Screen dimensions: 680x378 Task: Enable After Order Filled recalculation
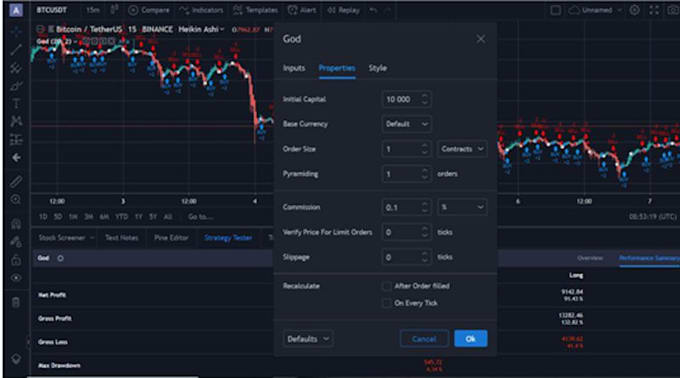pos(387,286)
